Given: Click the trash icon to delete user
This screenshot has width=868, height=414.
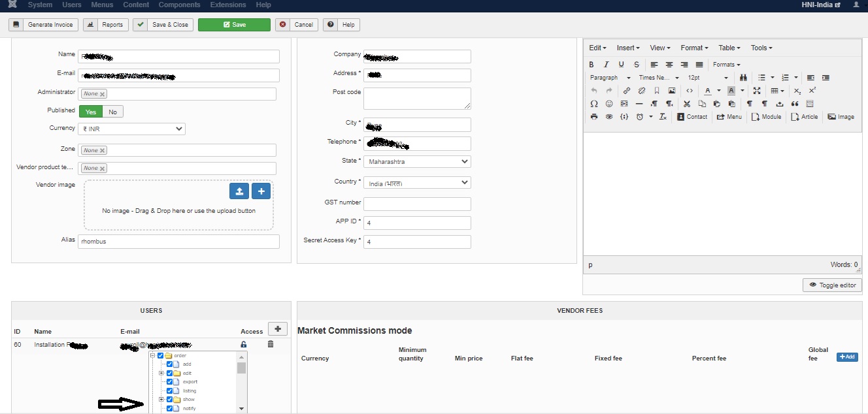Looking at the screenshot, I should click(271, 344).
